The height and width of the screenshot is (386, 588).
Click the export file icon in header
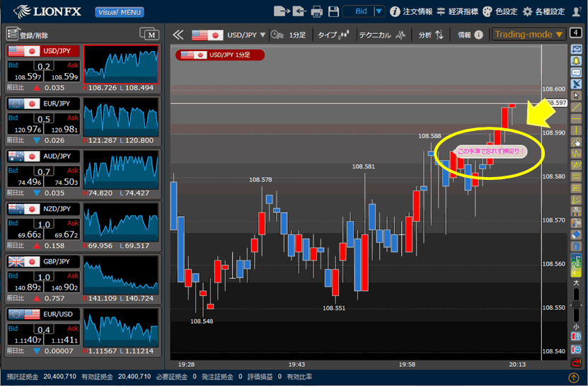[282, 11]
